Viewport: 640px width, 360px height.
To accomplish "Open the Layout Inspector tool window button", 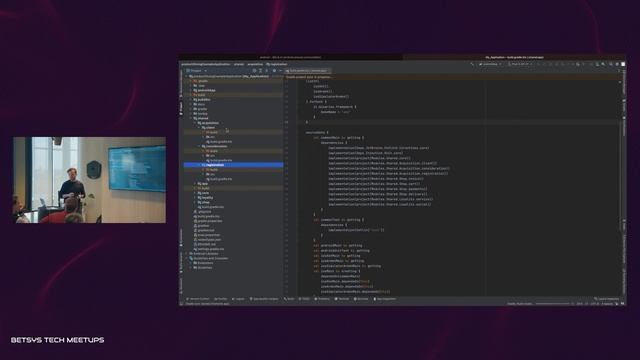I will click(607, 299).
